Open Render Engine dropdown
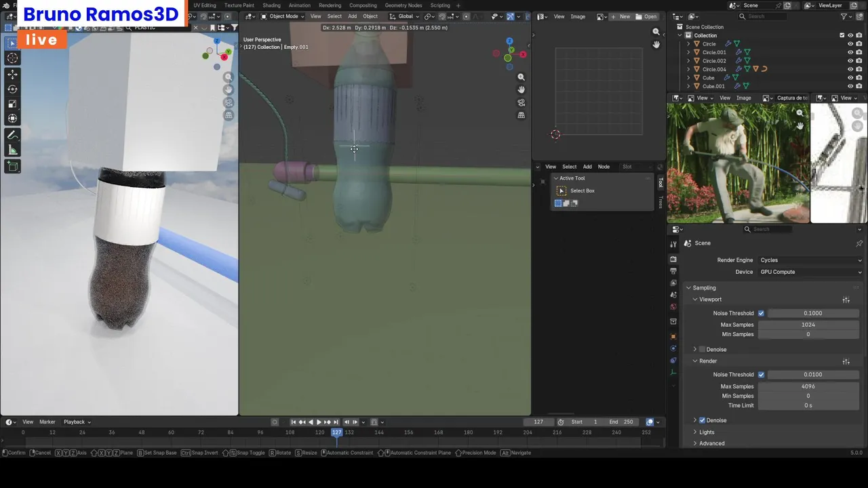868x488 pixels. click(x=811, y=260)
